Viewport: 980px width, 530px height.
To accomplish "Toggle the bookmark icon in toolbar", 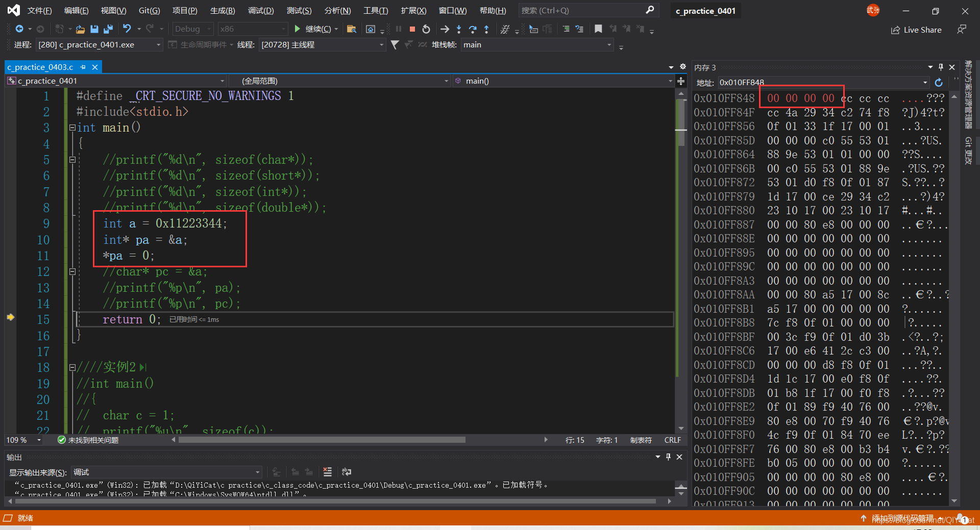I will [598, 29].
